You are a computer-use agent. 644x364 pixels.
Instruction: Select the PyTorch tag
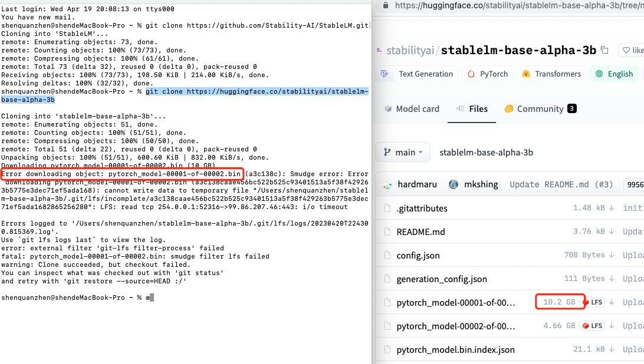point(488,74)
